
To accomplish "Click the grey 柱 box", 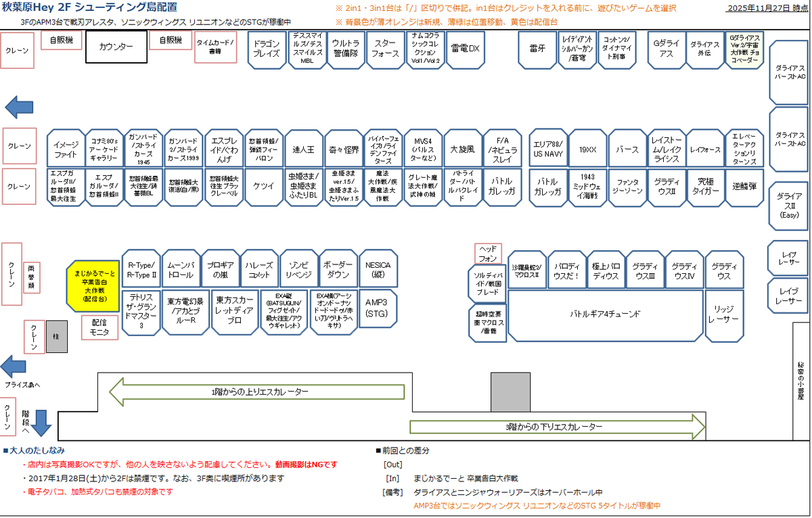I will pos(57,336).
